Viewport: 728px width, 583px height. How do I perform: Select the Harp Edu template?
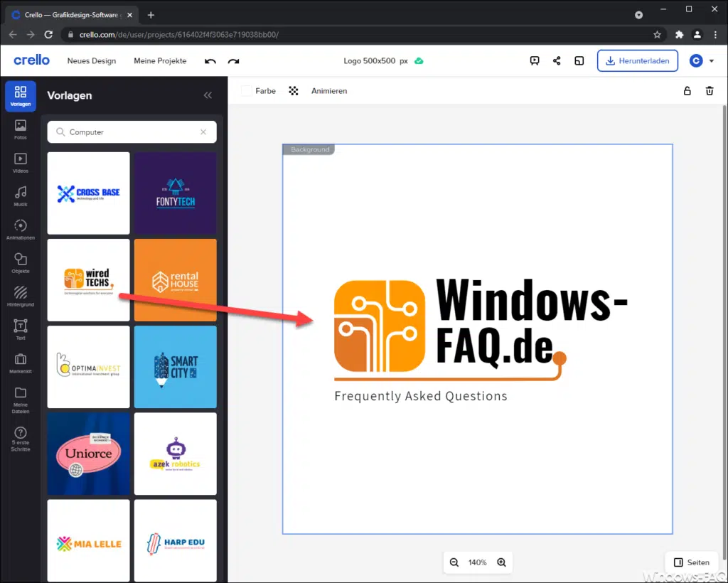coord(176,540)
